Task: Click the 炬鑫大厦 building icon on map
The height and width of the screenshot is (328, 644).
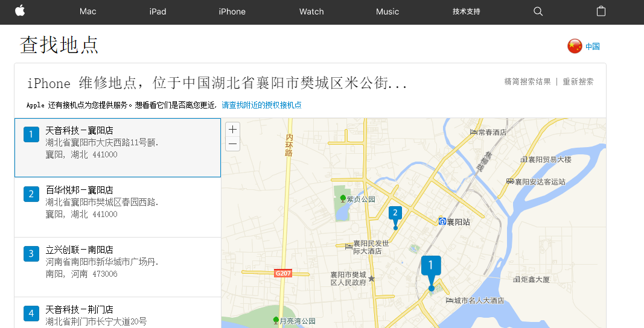Action: (517, 279)
